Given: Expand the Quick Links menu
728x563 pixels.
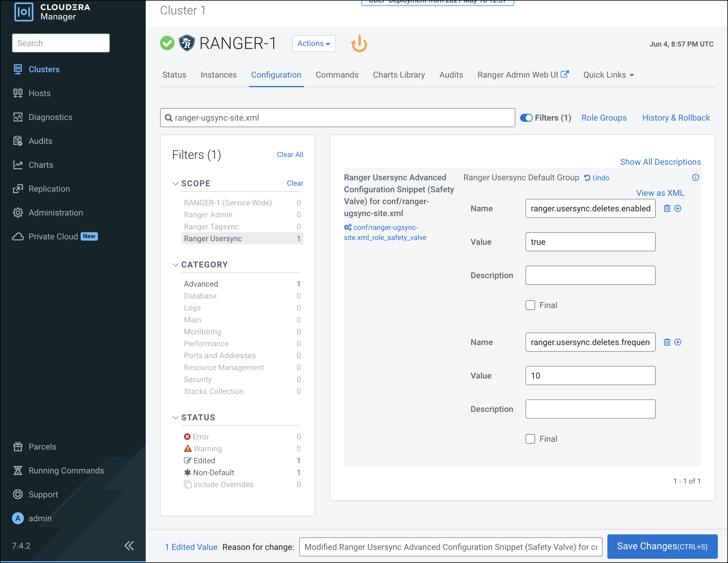Looking at the screenshot, I should click(608, 75).
